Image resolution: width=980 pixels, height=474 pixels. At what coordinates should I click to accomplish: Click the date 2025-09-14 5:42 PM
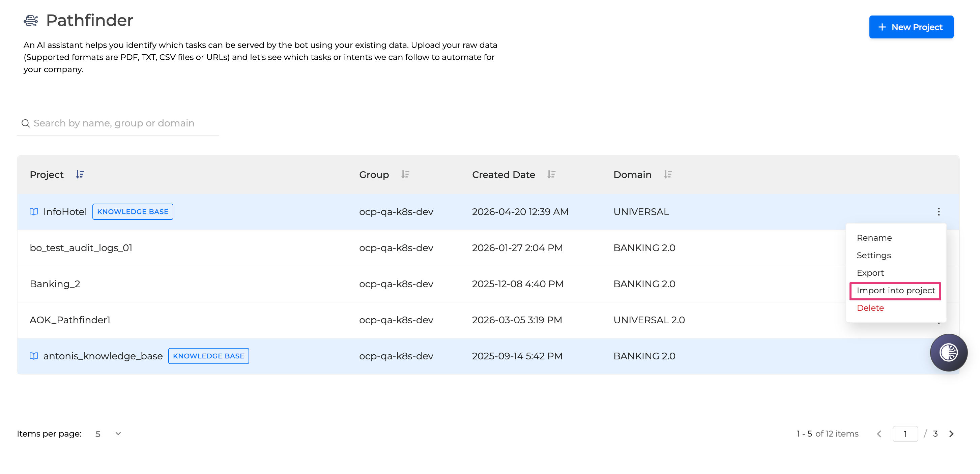tap(517, 356)
